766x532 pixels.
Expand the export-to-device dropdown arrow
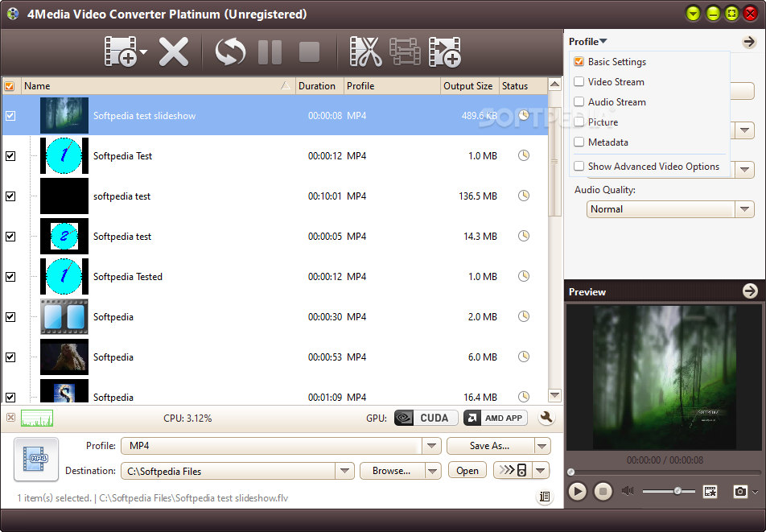point(541,471)
